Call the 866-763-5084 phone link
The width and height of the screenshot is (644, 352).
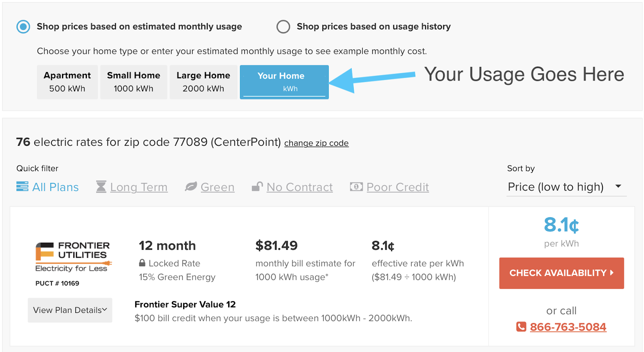(x=568, y=327)
